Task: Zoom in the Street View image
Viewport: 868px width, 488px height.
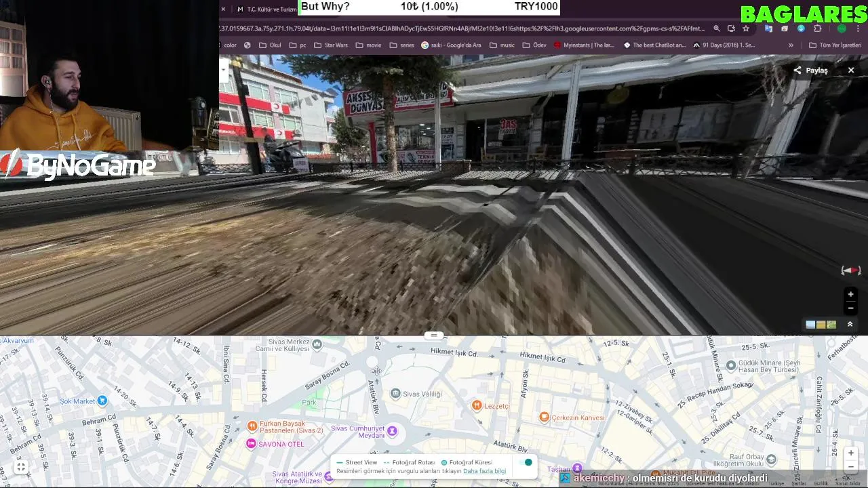Action: click(850, 294)
